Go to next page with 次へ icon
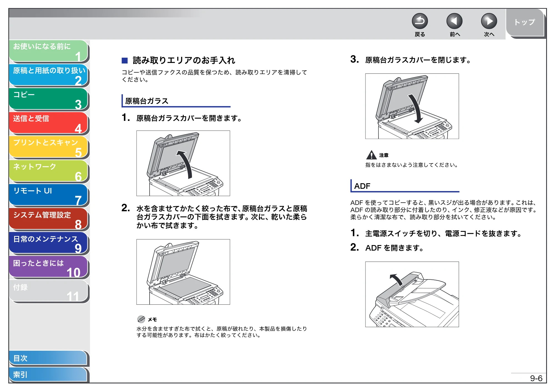Image resolution: width=555 pixels, height=392 pixels. pos(489,21)
